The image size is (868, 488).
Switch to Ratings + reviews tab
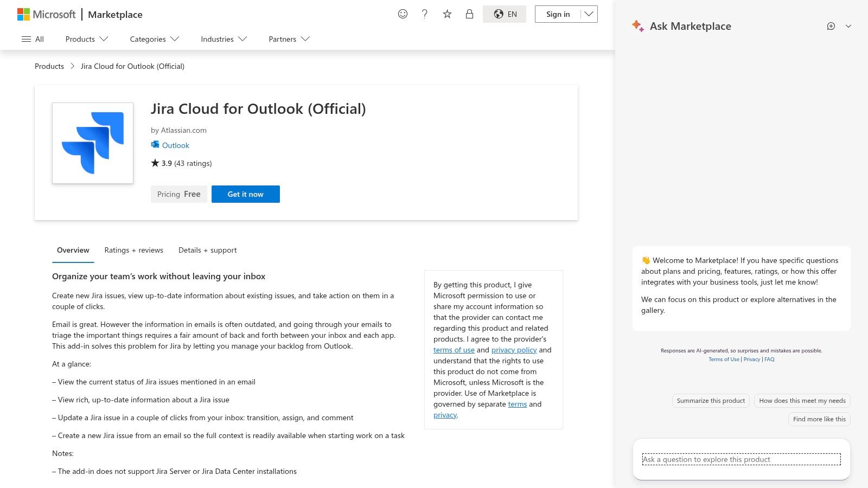(134, 250)
